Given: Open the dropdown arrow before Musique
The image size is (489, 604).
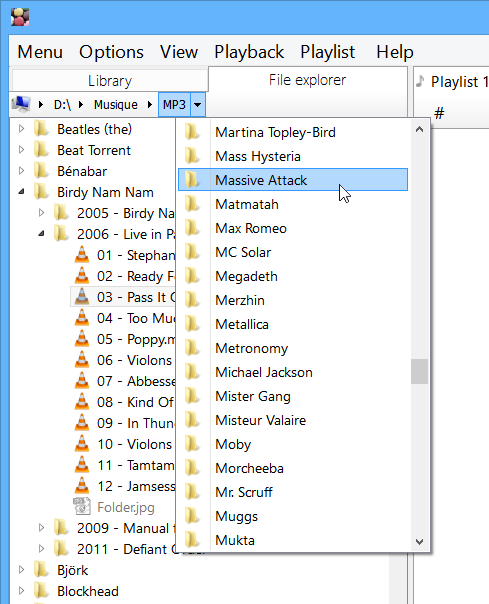Looking at the screenshot, I should click(x=81, y=104).
